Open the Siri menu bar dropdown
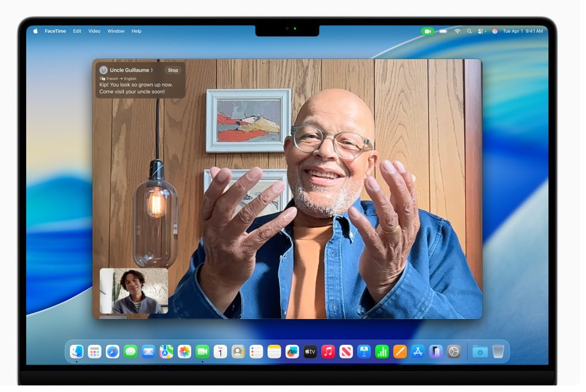 point(495,30)
